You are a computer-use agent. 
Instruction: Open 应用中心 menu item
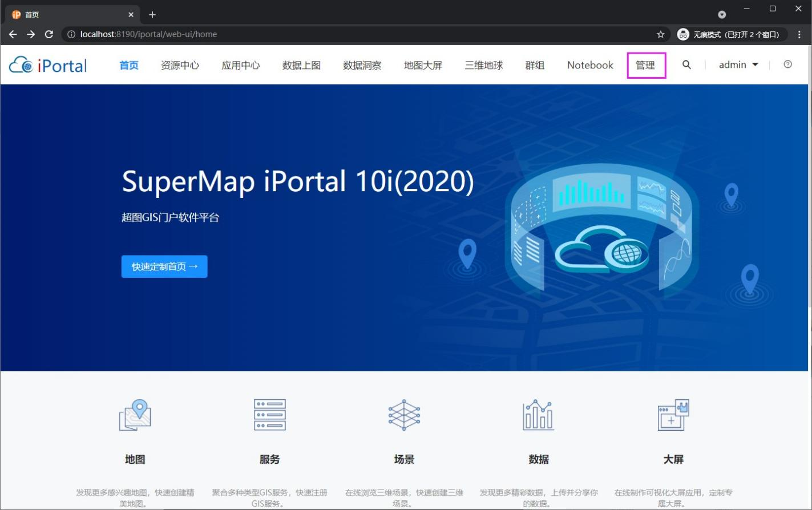(x=241, y=65)
